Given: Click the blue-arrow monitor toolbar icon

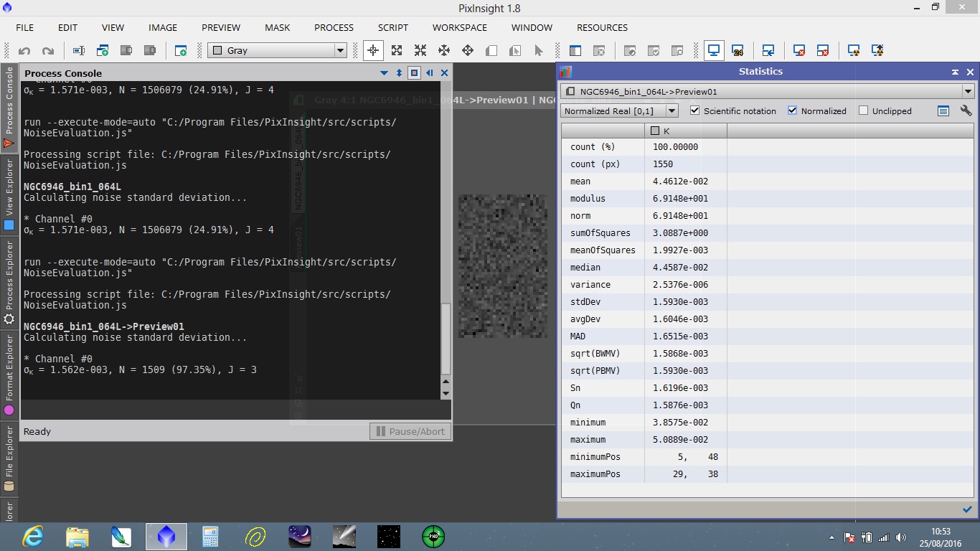Looking at the screenshot, I should click(768, 50).
